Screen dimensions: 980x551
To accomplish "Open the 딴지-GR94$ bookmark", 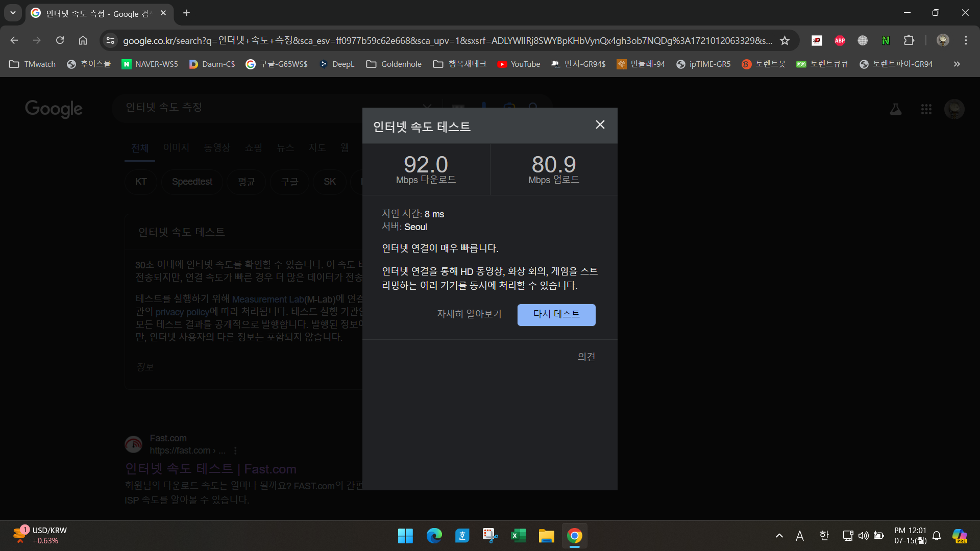I will pyautogui.click(x=579, y=64).
